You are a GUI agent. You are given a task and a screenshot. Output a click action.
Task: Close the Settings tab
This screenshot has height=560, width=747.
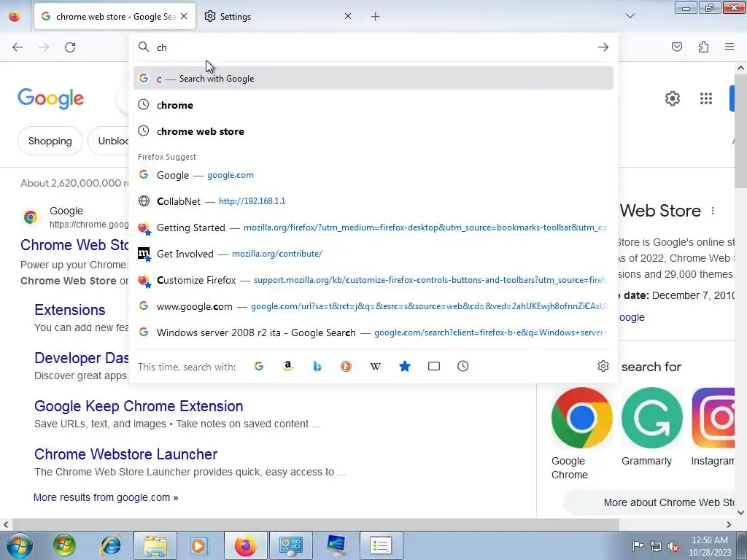(x=348, y=16)
